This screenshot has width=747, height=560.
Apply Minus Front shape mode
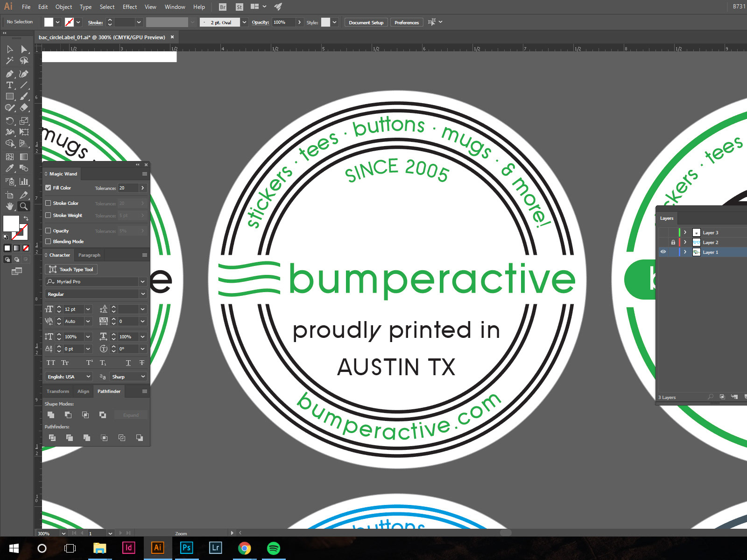tap(68, 415)
